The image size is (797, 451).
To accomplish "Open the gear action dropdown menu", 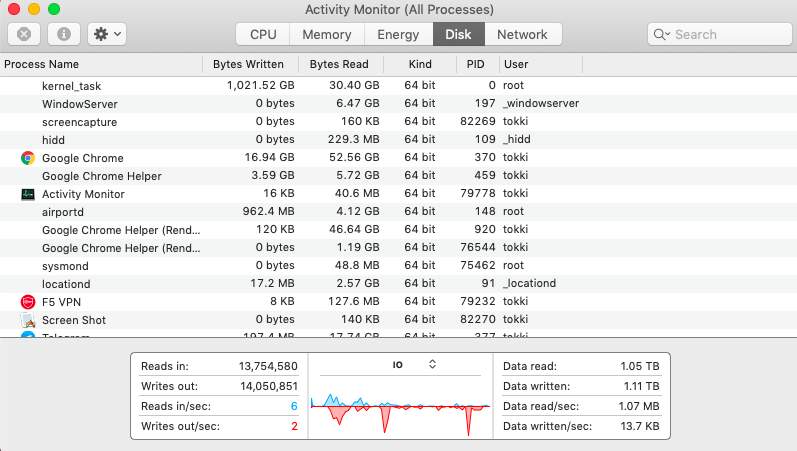I will [x=107, y=34].
